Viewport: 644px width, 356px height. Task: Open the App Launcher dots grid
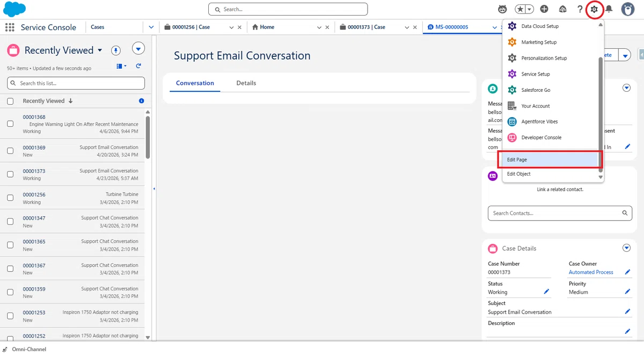click(10, 27)
